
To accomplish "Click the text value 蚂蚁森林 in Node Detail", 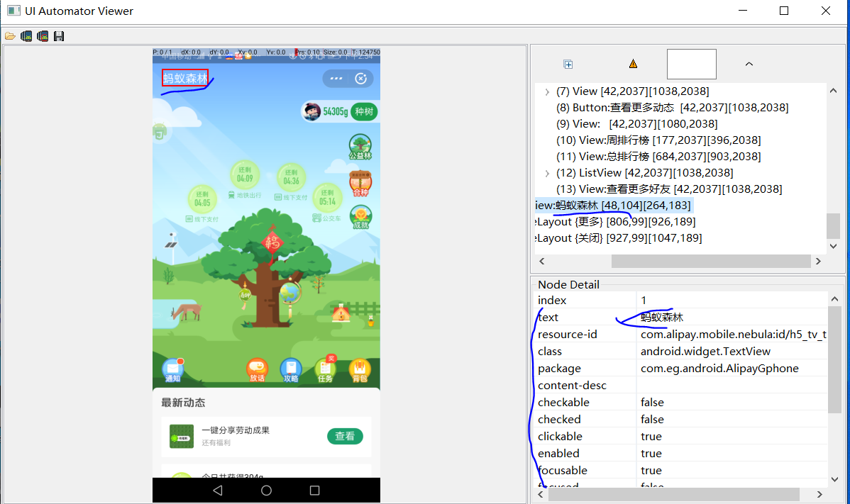I will point(662,318).
